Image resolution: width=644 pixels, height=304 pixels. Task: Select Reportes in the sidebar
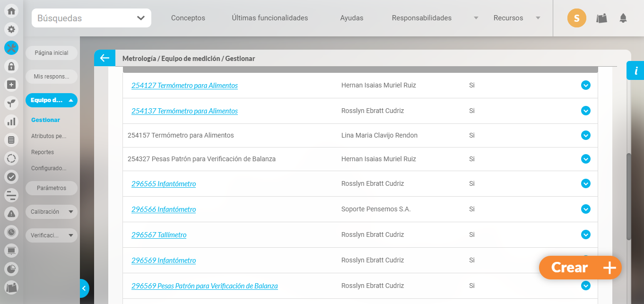43,152
